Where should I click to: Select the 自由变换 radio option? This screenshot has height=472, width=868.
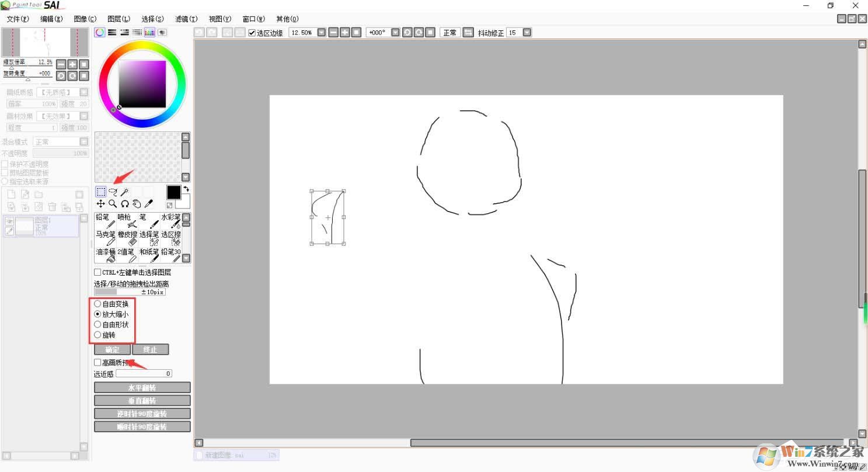tap(97, 304)
